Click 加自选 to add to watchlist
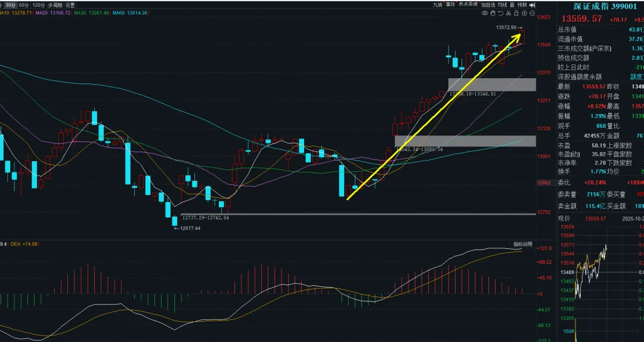This screenshot has height=342, width=644. [488, 5]
